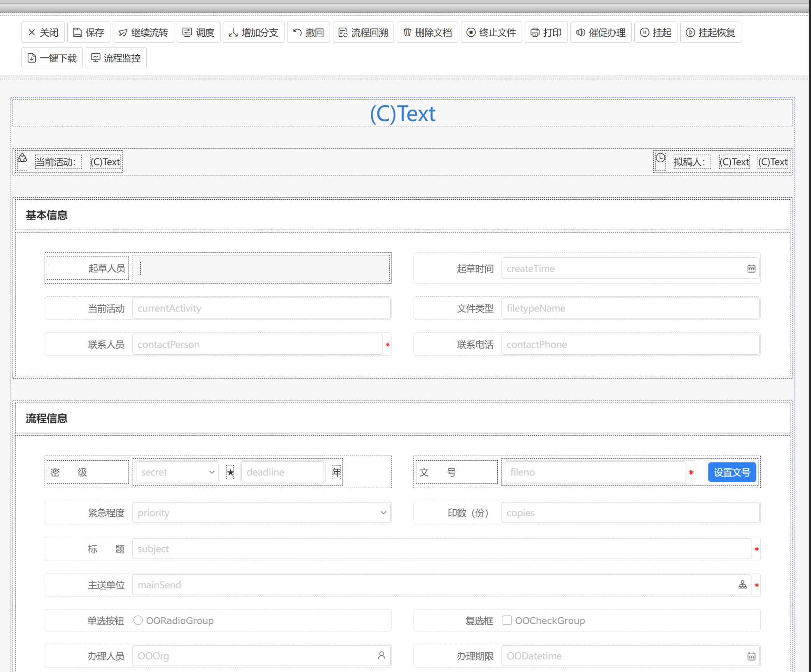Click the calendar icon in createTime field
The height and width of the screenshot is (672, 811).
(751, 269)
